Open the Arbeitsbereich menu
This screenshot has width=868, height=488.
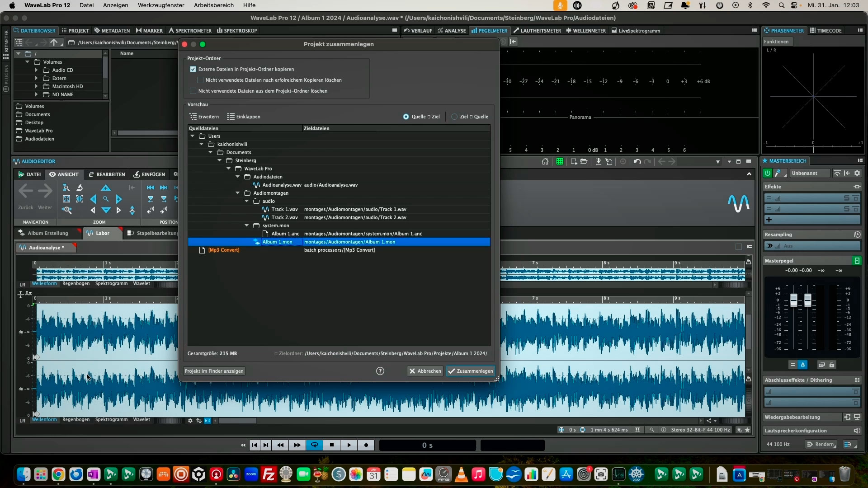(214, 5)
